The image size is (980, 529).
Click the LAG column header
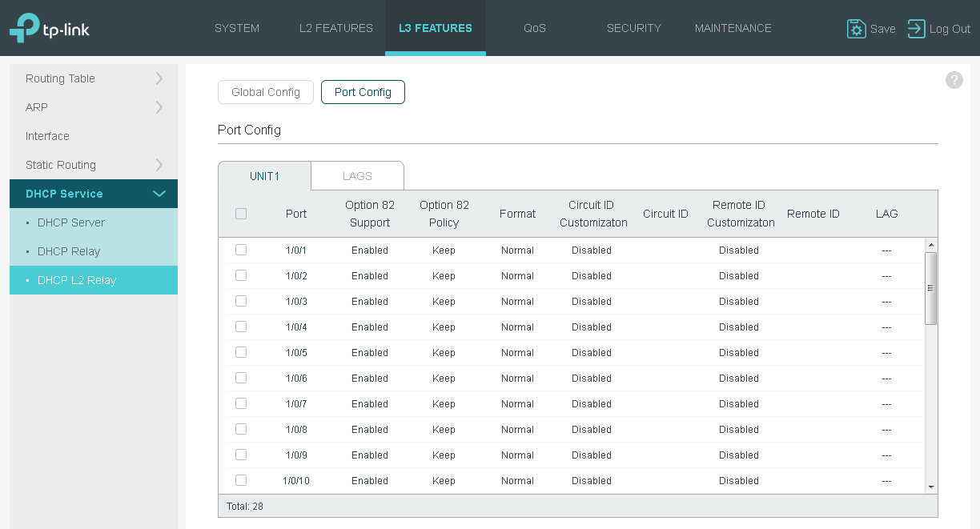tap(886, 214)
